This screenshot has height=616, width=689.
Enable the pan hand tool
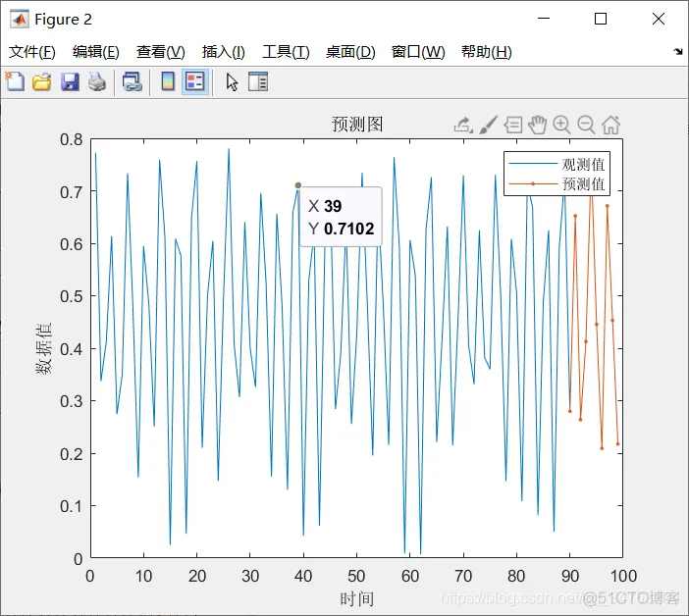click(x=537, y=125)
